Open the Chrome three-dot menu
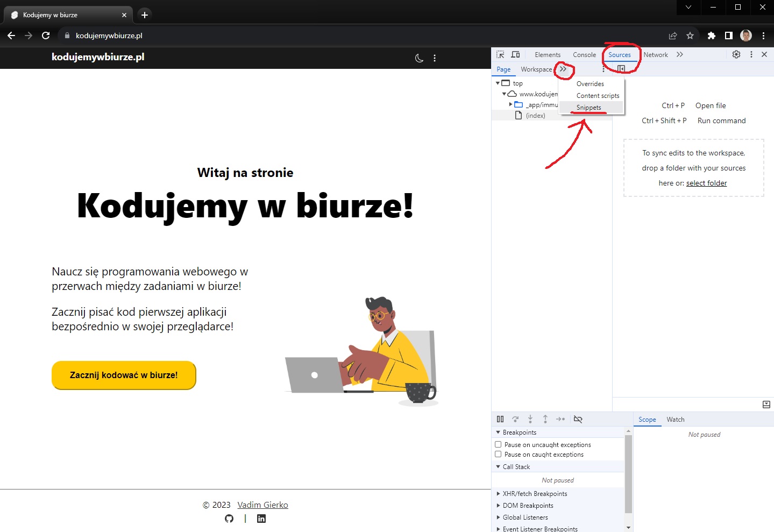This screenshot has height=532, width=774. point(763,36)
